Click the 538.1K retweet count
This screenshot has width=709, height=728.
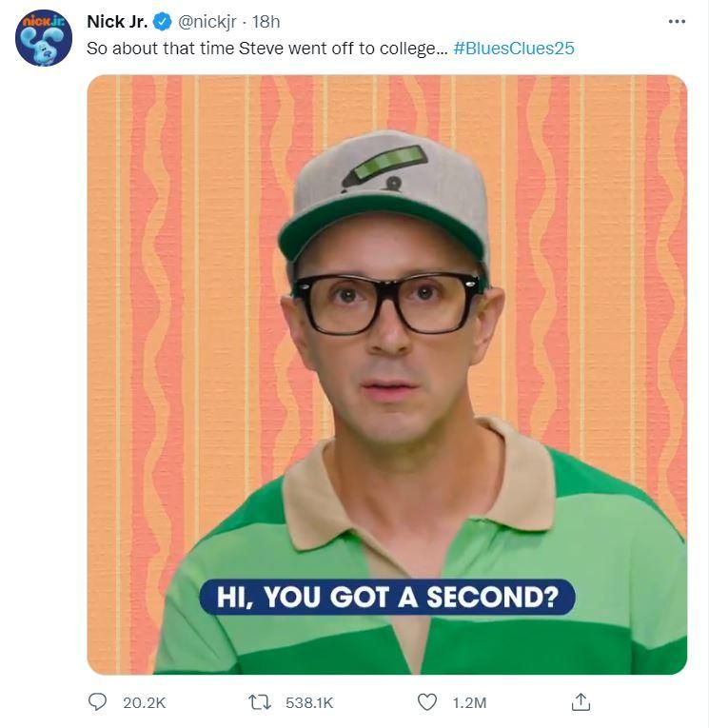(x=309, y=702)
